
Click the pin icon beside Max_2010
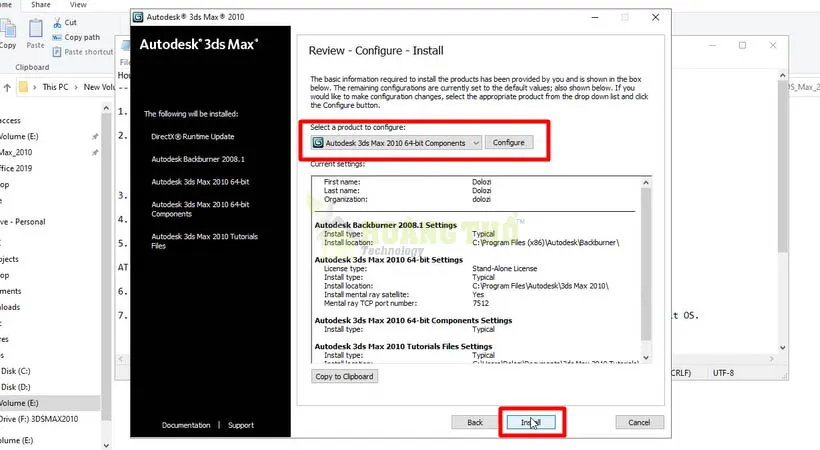[x=95, y=152]
